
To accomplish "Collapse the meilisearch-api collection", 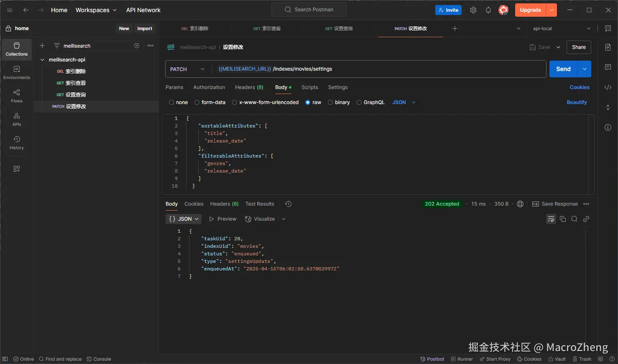I will [42, 60].
